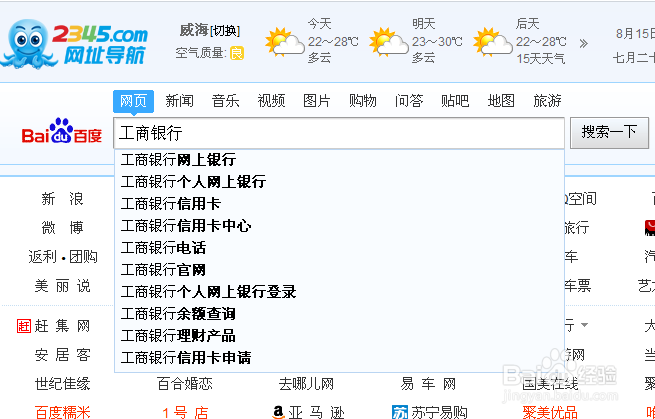
Task: Select the 新闻 search tab
Action: pos(179,101)
